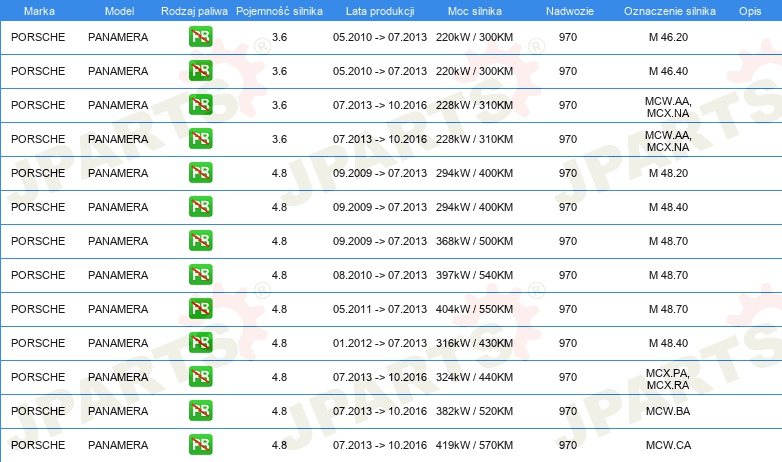Select fuel icon in the 397kW / 540KM row
The height and width of the screenshot is (462, 782).
pyautogui.click(x=200, y=274)
